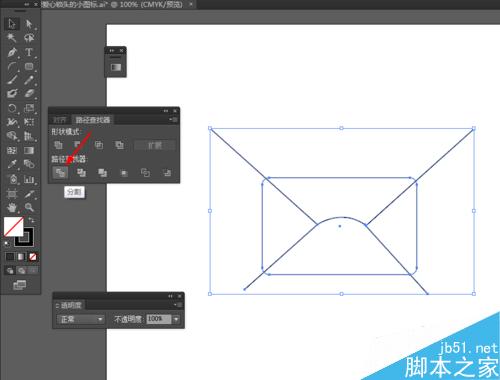Click the Minus Back pathfinder icon
Screen dimensions: 500x380
[167, 172]
